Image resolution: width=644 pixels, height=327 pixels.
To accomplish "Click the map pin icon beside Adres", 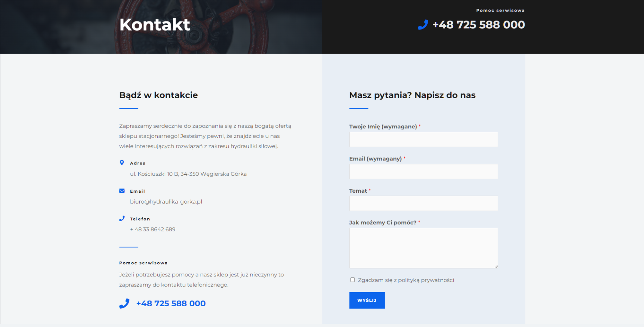I will 122,163.
